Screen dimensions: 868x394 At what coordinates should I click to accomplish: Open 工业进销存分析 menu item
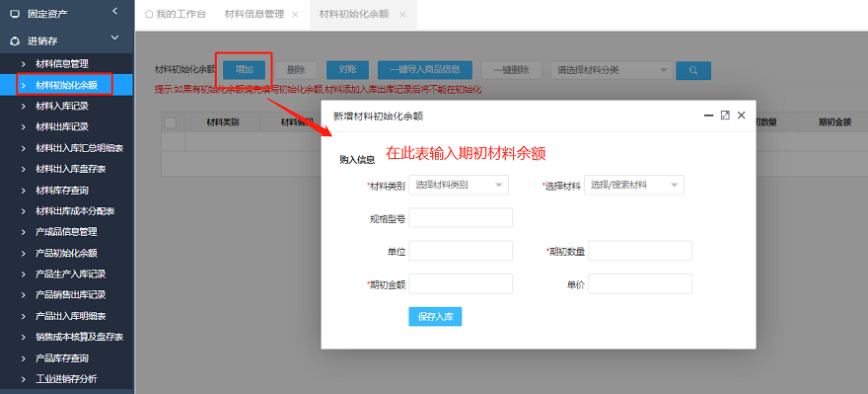pos(66,379)
